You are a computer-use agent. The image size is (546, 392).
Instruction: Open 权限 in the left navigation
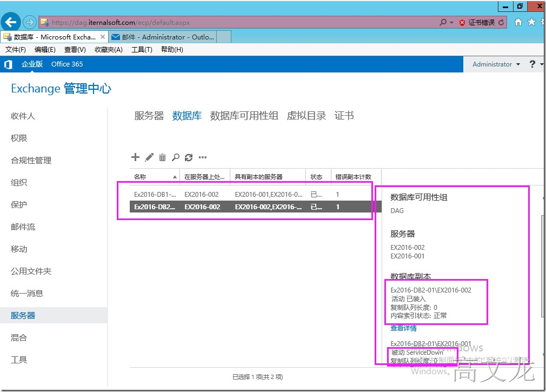click(x=19, y=138)
